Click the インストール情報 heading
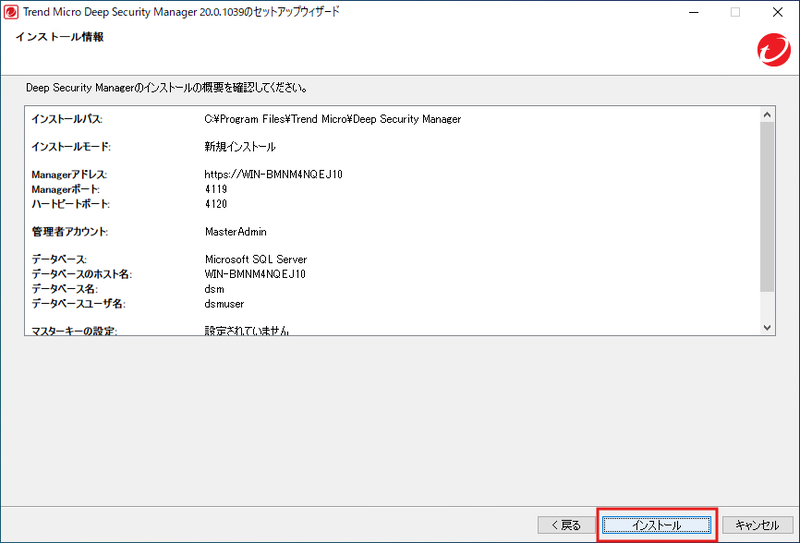Image resolution: width=800 pixels, height=543 pixels. point(60,37)
